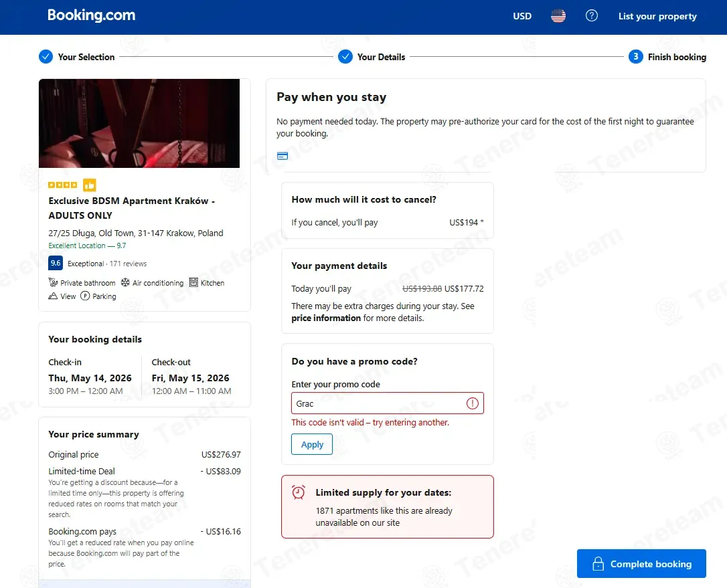
Task: Click the cancellation cost US$194 value
Action: tap(467, 222)
